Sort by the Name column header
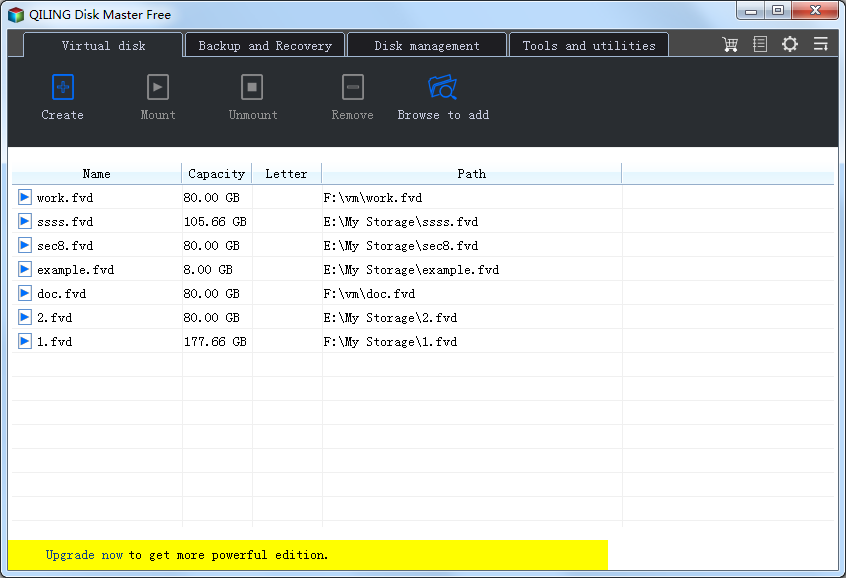Image resolution: width=846 pixels, height=578 pixels. [97, 174]
